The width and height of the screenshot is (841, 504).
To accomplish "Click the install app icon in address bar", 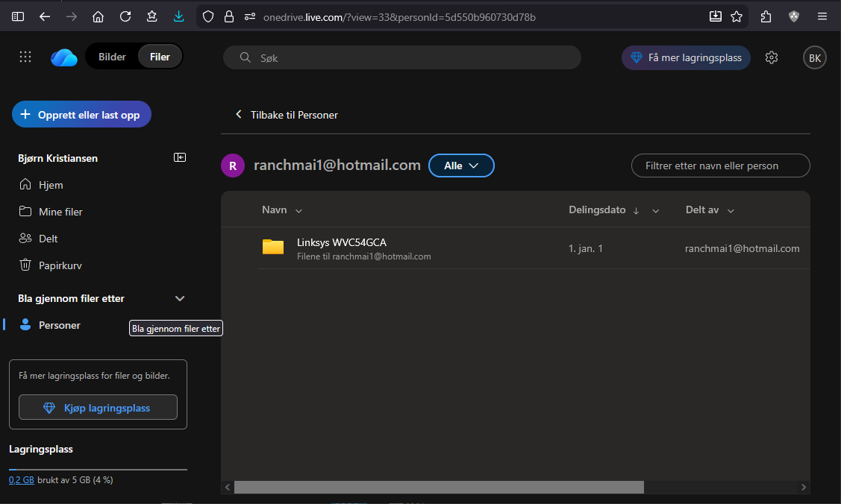I will pos(716,16).
